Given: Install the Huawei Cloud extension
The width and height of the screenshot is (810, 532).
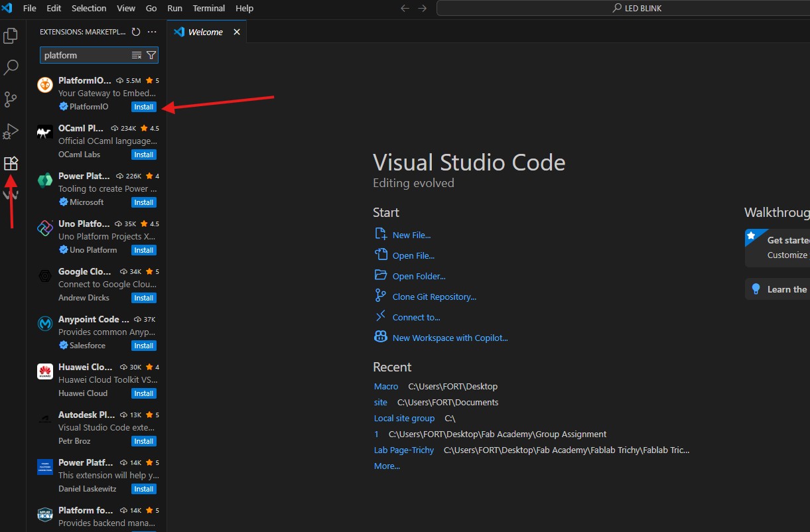Looking at the screenshot, I should (144, 393).
